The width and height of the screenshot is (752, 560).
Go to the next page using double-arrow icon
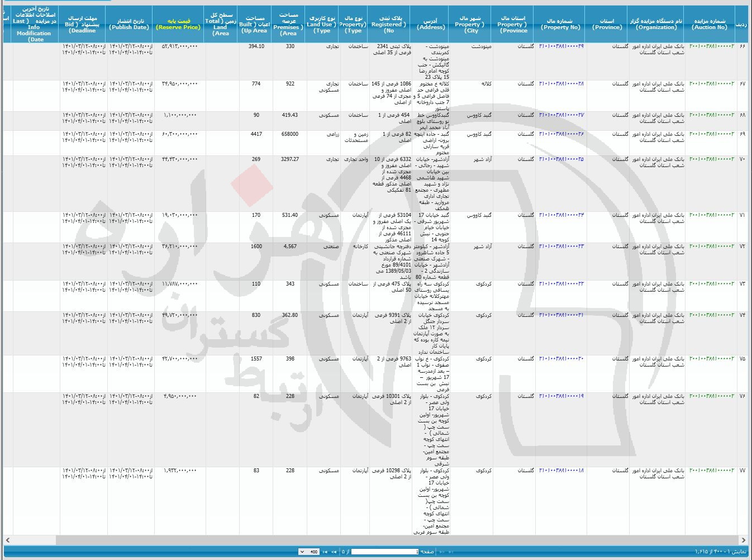[334, 552]
